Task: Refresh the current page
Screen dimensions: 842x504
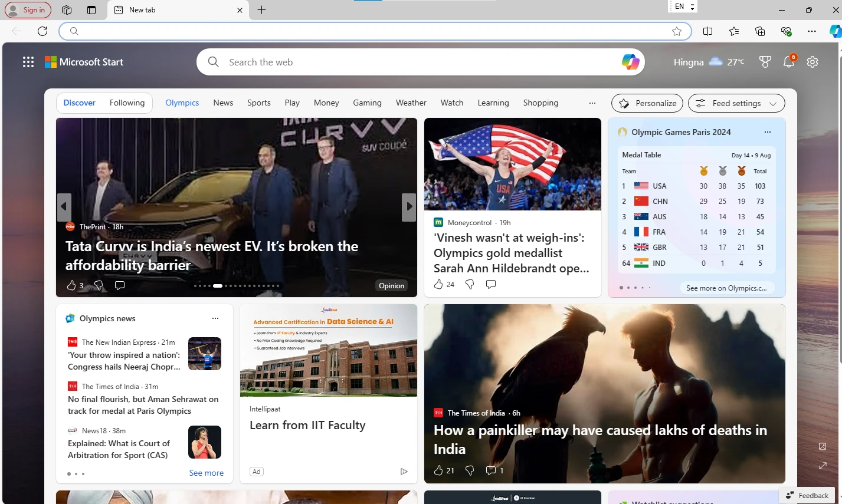Action: click(42, 31)
